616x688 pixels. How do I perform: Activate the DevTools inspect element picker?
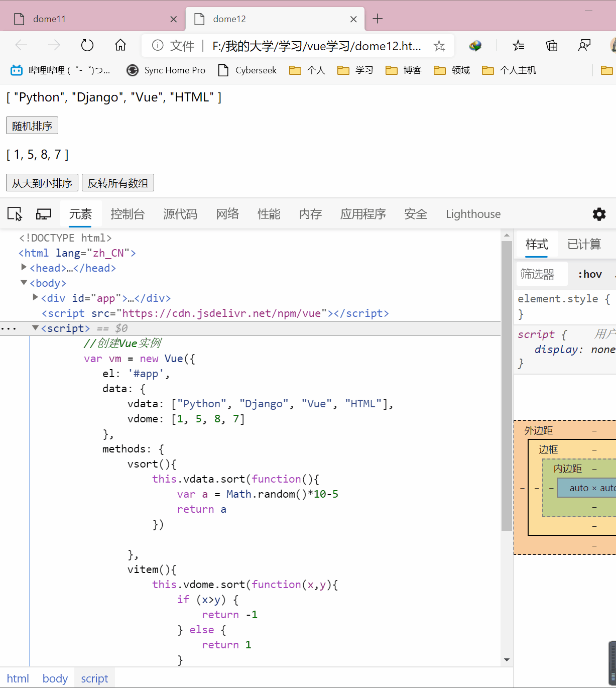pos(15,214)
